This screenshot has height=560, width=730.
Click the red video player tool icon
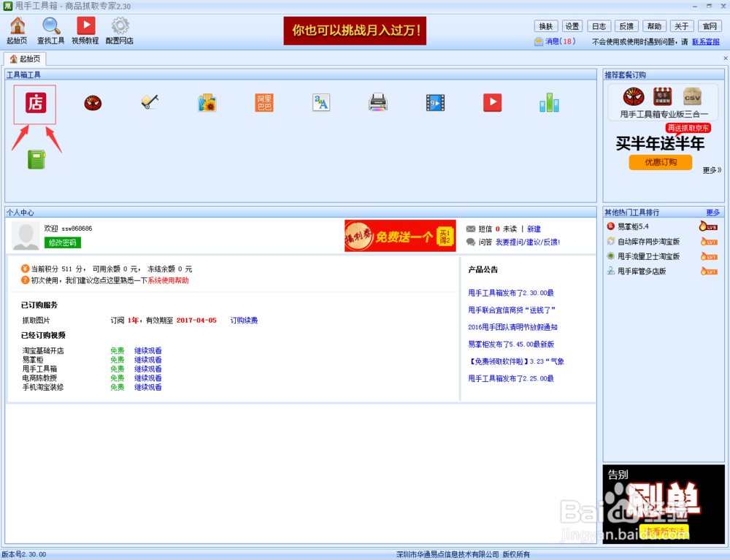pyautogui.click(x=492, y=102)
